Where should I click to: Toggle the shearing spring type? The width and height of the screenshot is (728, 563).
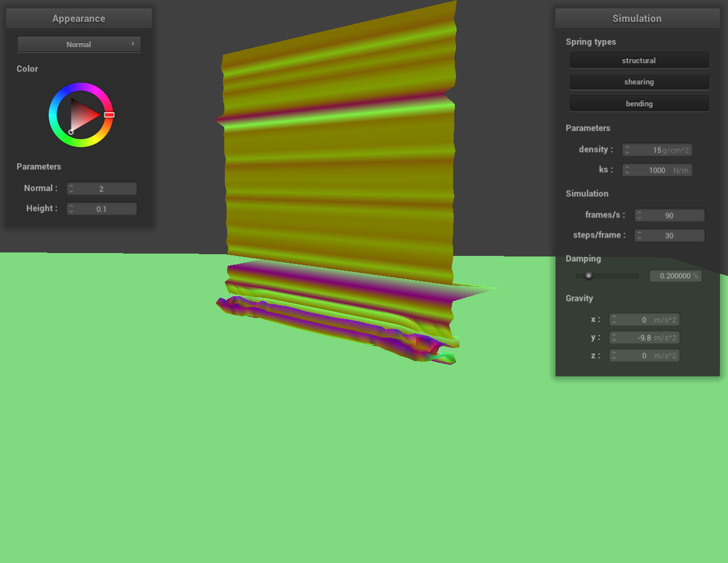tap(639, 82)
